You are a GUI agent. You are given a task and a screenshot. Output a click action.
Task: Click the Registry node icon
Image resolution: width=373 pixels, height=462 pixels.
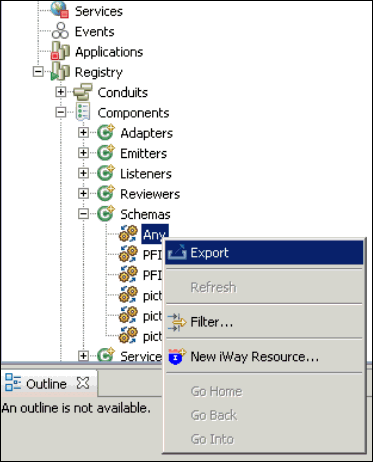(60, 71)
